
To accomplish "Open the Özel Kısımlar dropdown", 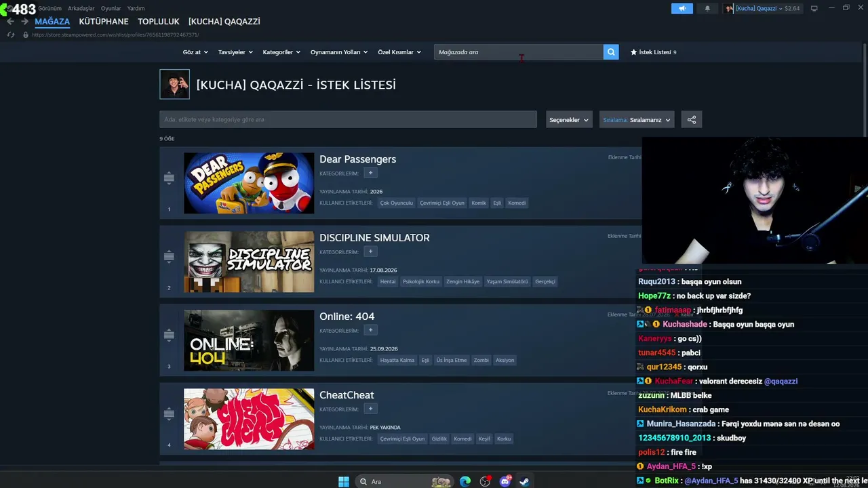I will (x=399, y=52).
